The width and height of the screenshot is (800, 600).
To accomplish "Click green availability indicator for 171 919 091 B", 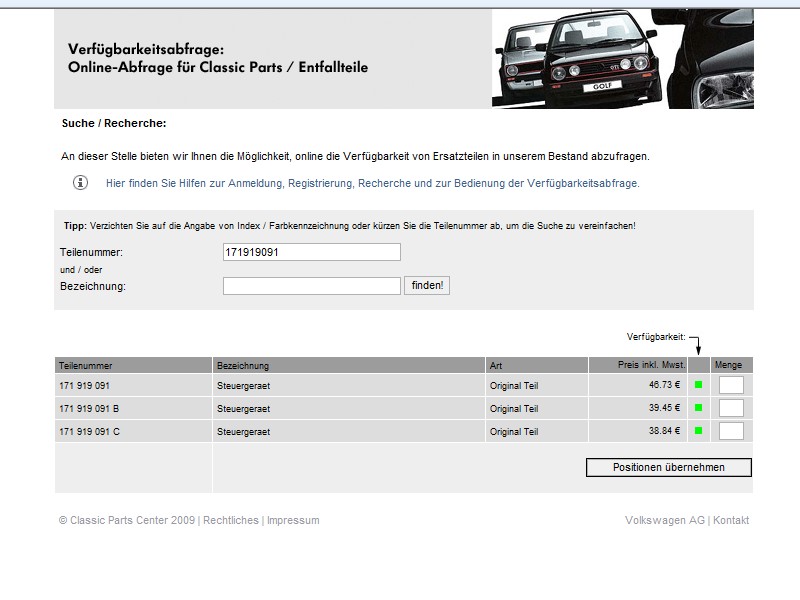I will coord(699,408).
